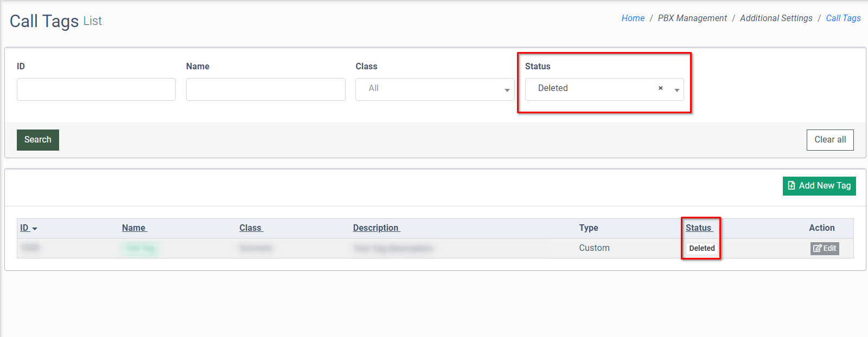Click the Add New Tag button
The width and height of the screenshot is (868, 337).
(x=819, y=186)
